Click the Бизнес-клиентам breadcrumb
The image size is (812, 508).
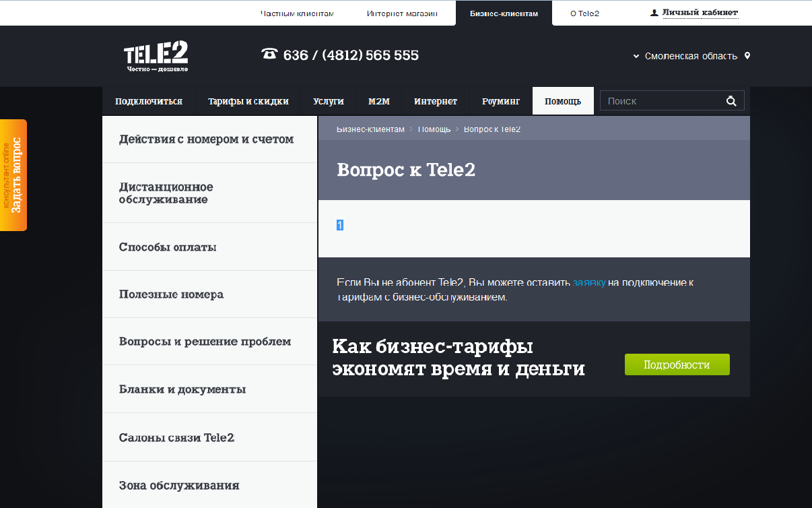pyautogui.click(x=370, y=129)
